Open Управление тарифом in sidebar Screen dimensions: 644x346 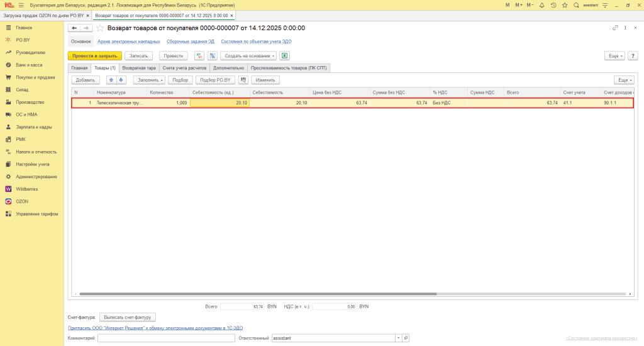click(37, 214)
